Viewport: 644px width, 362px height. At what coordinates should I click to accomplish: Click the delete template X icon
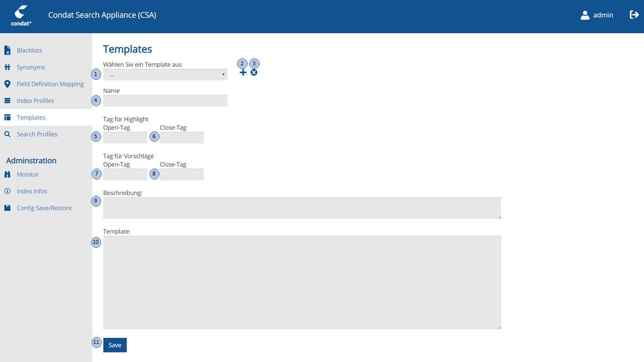[x=254, y=73]
